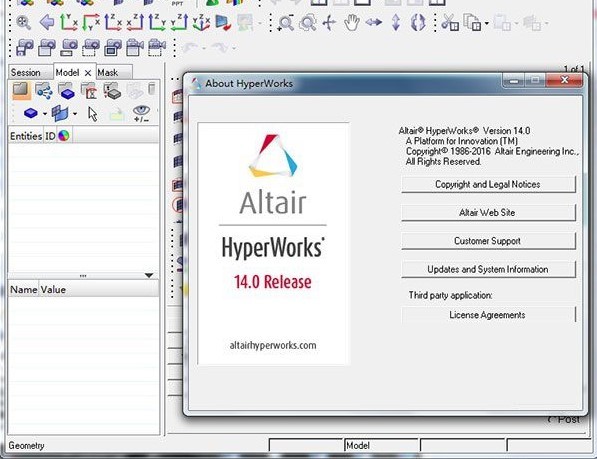This screenshot has height=459, width=597.
Task: Click the display elements and geometry icon
Action: (x=60, y=113)
